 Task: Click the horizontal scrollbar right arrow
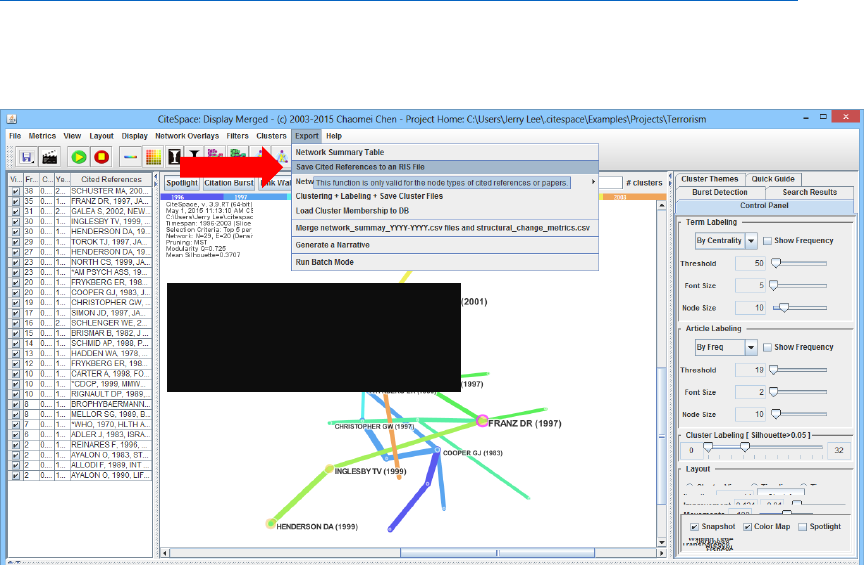[x=661, y=552]
